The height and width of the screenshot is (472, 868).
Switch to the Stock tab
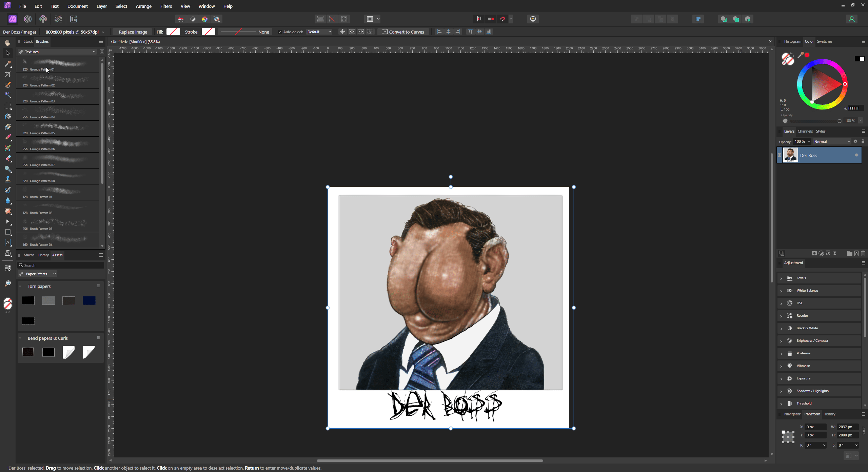point(28,41)
